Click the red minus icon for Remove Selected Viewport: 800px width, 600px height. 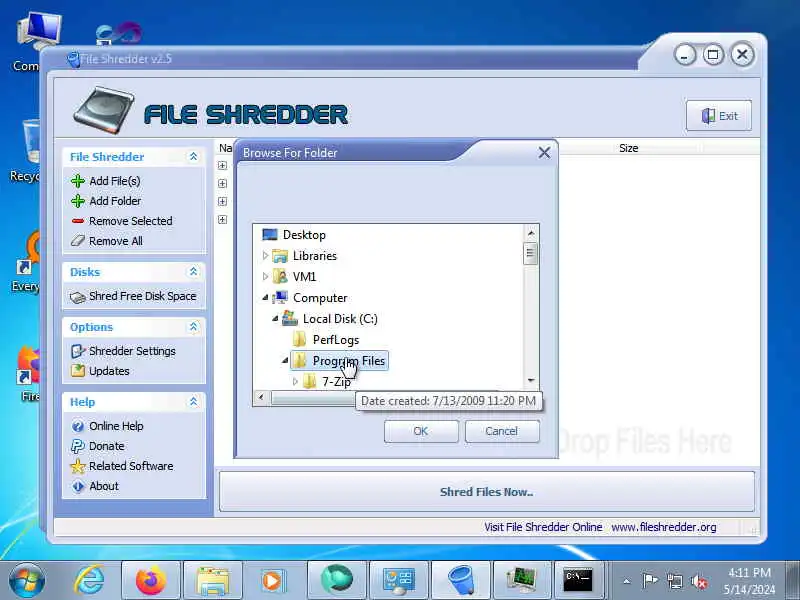(78, 221)
